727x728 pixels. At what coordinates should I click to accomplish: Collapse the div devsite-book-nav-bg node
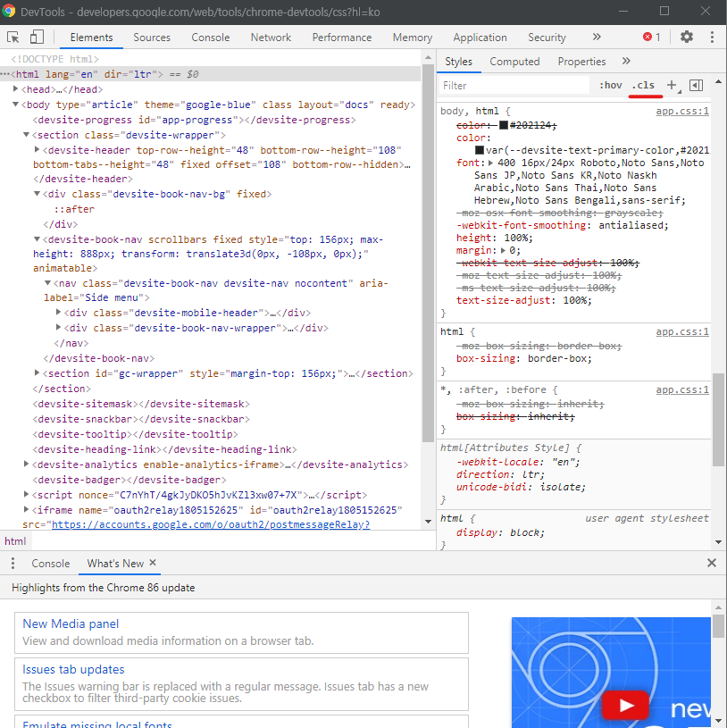click(38, 194)
